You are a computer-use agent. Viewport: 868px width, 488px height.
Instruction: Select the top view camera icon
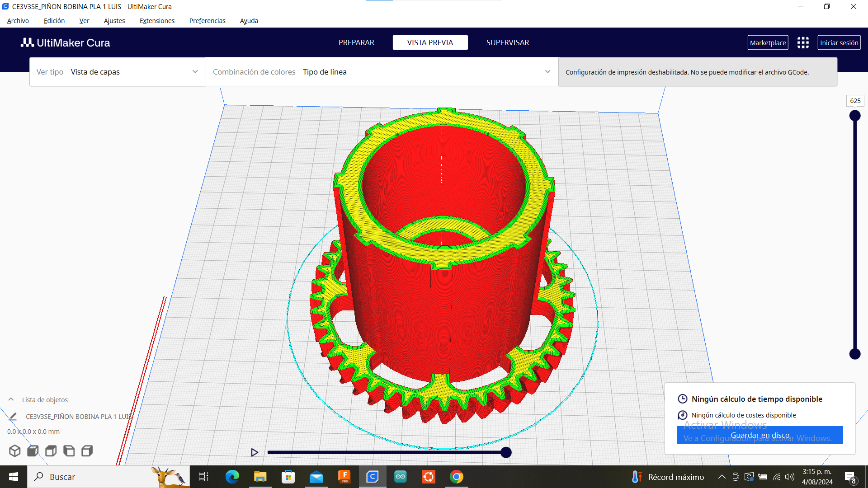click(51, 451)
